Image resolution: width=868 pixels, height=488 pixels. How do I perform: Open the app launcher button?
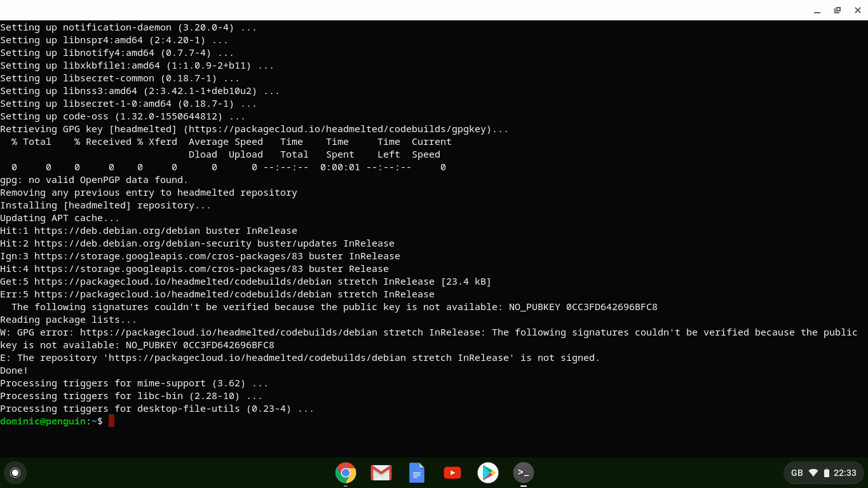point(15,473)
